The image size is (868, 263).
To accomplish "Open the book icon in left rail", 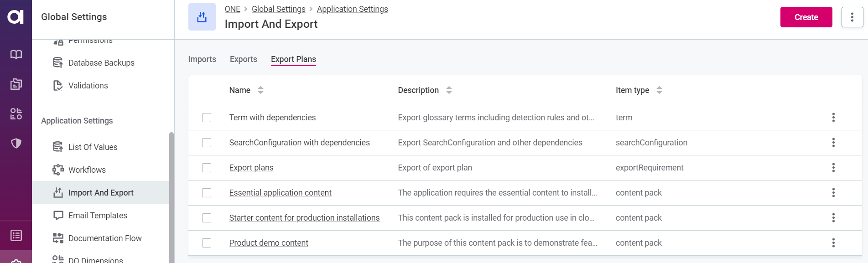I will tap(16, 55).
